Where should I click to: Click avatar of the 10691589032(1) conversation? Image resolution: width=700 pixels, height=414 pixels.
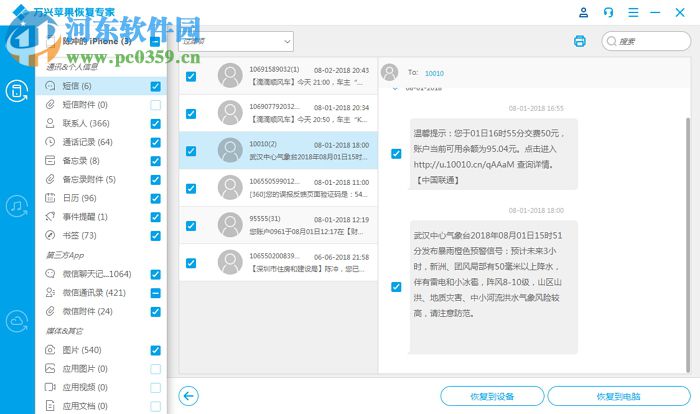click(x=230, y=75)
